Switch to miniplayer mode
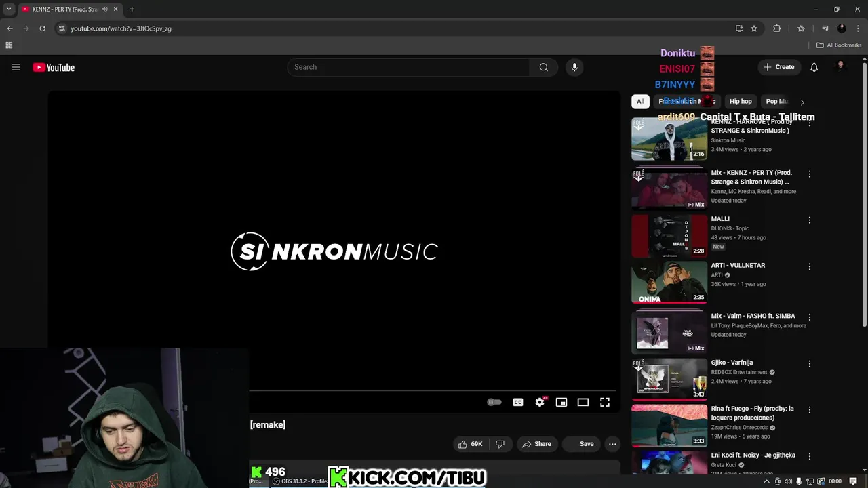 (561, 402)
